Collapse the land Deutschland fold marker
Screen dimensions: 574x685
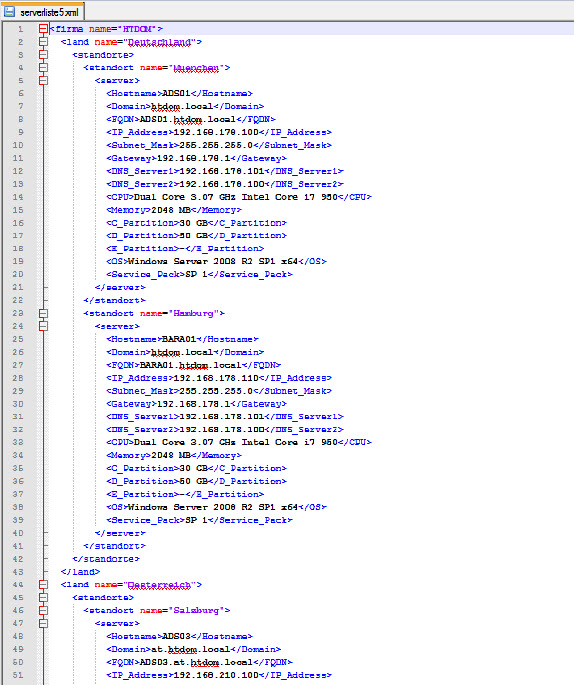(43, 42)
